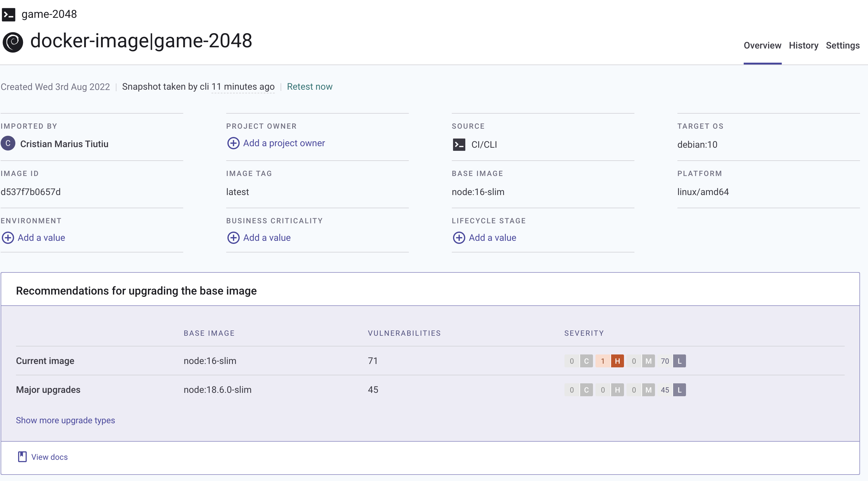Open the Settings tab
The width and height of the screenshot is (868, 481).
[x=843, y=45]
